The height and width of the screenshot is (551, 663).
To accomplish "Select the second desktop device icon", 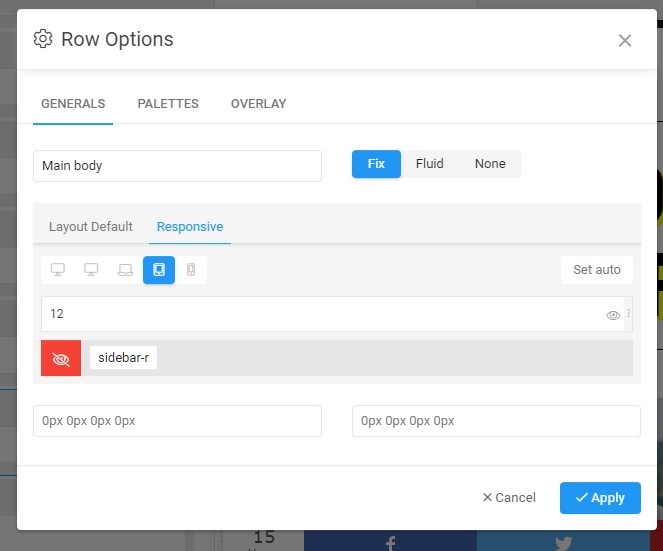I will (x=92, y=270).
